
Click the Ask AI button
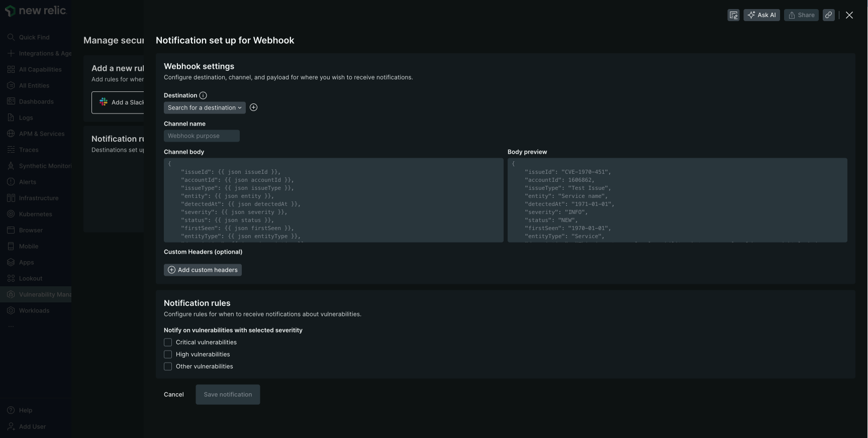coord(761,15)
